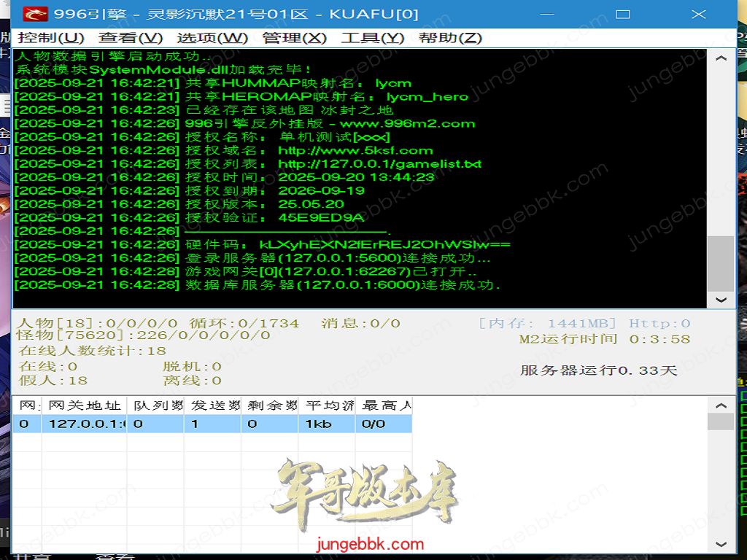Screen dimensions: 747x560
Task: Open the 工具(Y) menu
Action: coord(372,38)
